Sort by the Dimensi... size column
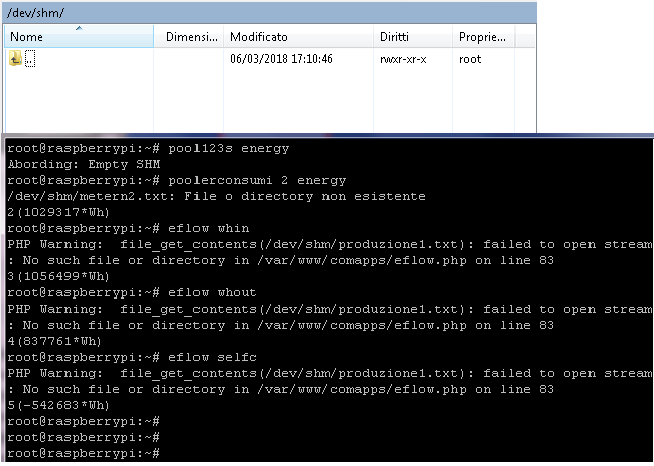This screenshot has width=654, height=466. pos(189,37)
